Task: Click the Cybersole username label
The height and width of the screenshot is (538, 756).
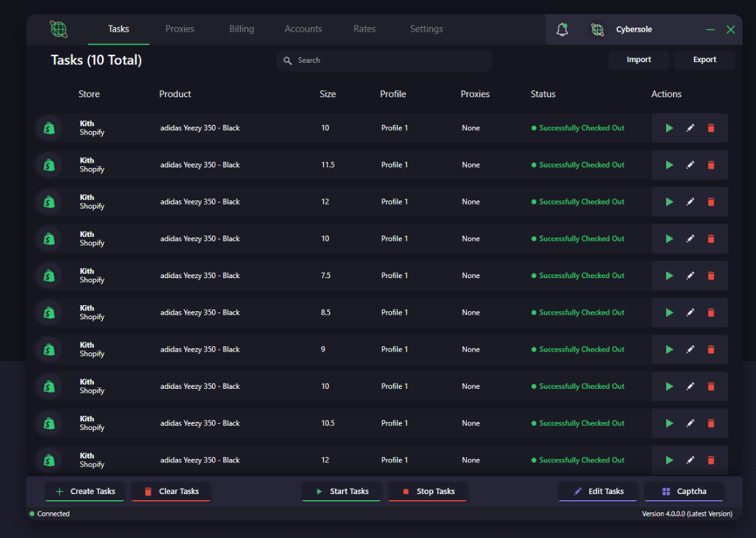Action: [634, 30]
